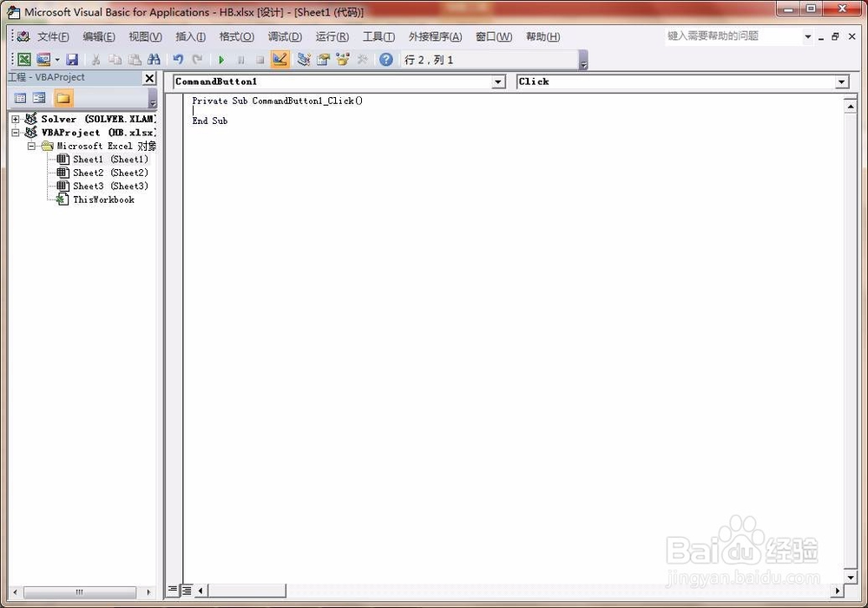Screen dimensions: 868x608
Task: Toggle Design Mode in the toolbar
Action: (x=280, y=59)
